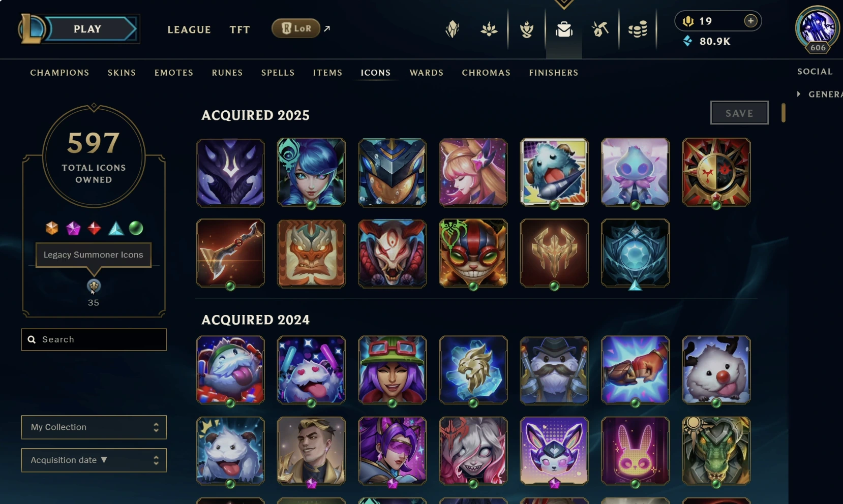Open the Store coins stack icon
Image resolution: width=843 pixels, height=504 pixels.
pos(638,29)
